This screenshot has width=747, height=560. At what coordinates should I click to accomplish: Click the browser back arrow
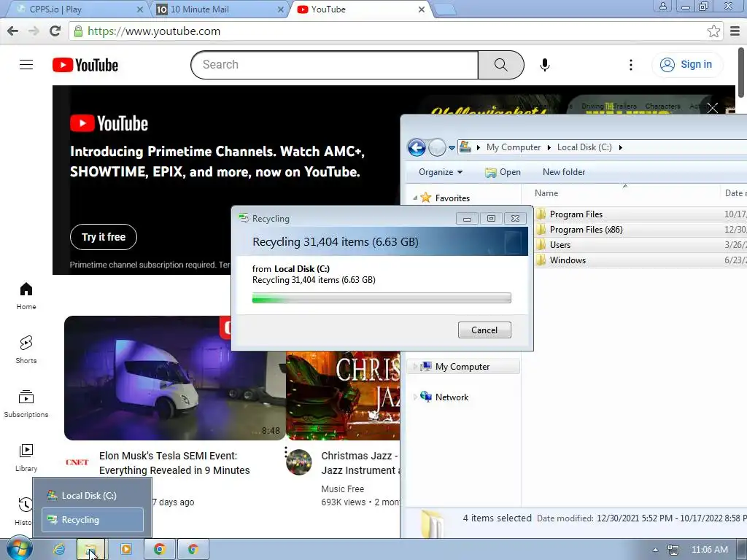click(13, 31)
